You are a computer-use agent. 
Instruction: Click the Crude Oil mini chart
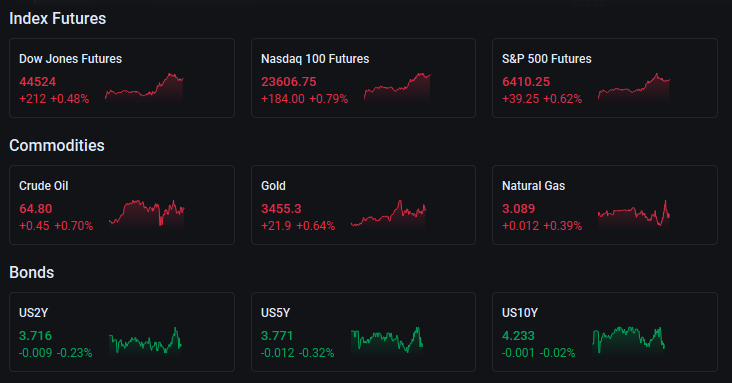point(147,214)
